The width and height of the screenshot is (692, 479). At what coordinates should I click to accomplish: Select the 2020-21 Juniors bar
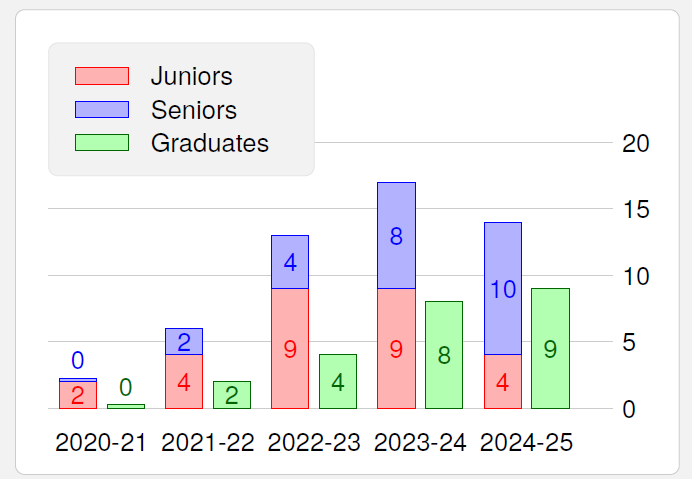point(78,395)
